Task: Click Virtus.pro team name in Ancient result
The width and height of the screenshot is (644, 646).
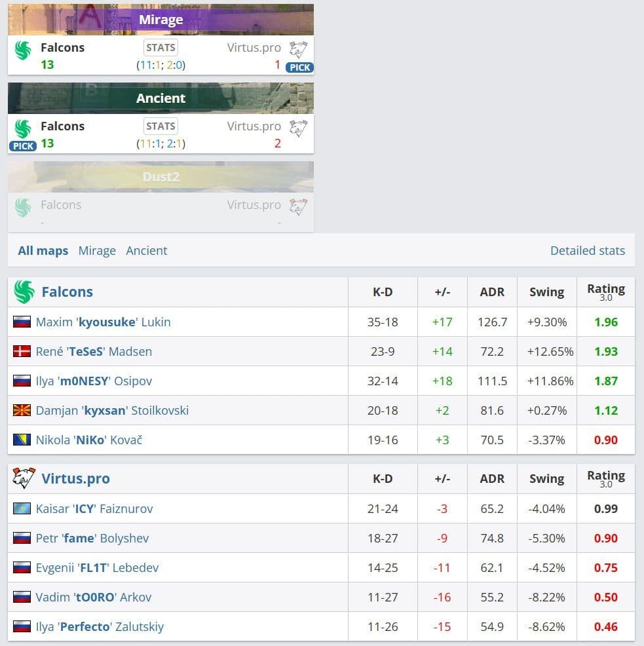Action: 254,126
